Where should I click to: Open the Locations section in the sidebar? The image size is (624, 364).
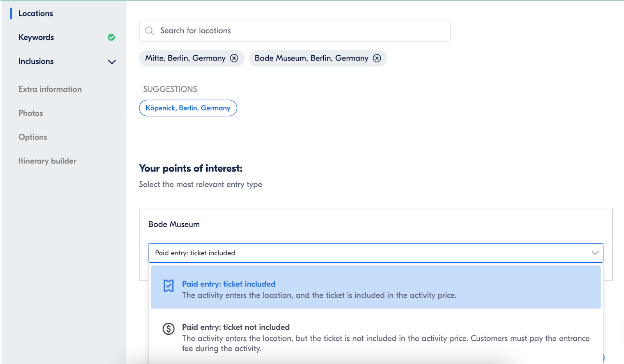[x=35, y=14]
